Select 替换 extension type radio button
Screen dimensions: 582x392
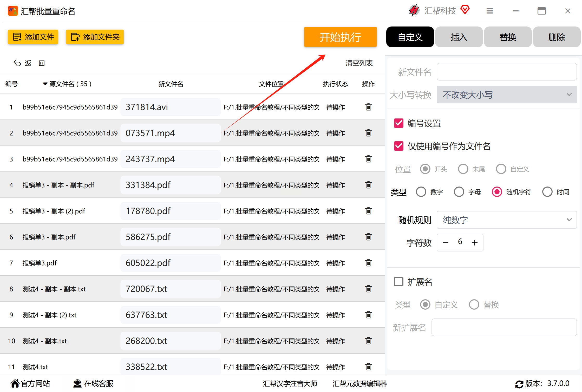tap(474, 304)
